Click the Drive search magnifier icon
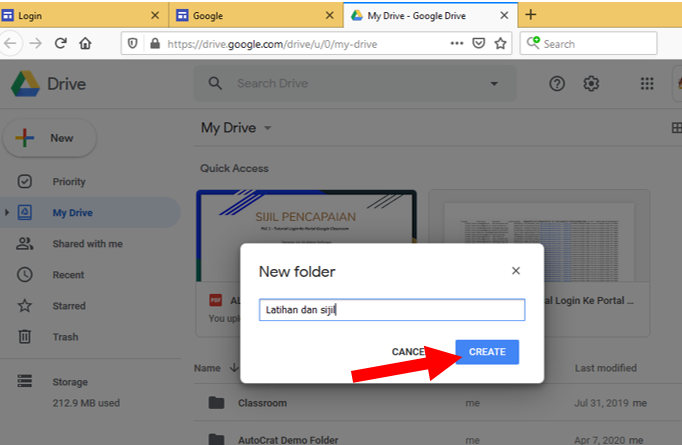Image resolution: width=682 pixels, height=445 pixels. 215,83
